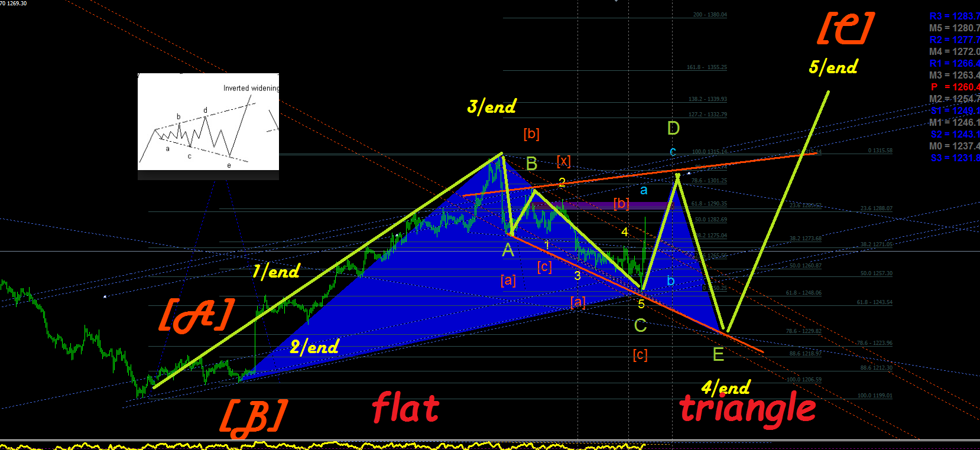Select Fibonacci level '0 1315.58'
980x450 pixels.
[x=880, y=151]
